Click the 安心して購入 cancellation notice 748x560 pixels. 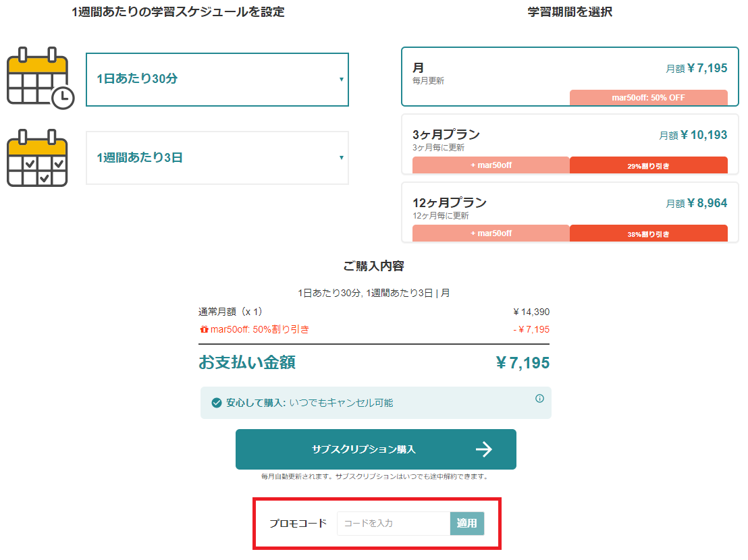376,403
